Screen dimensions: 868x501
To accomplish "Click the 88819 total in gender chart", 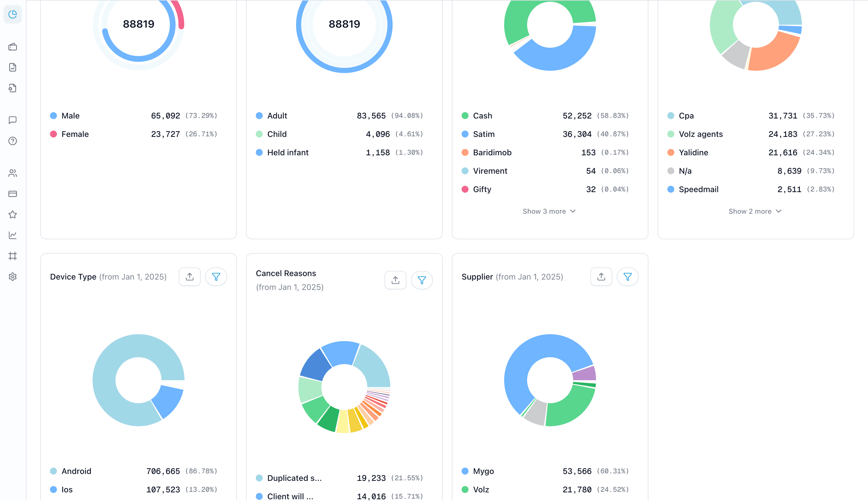I will (x=139, y=24).
